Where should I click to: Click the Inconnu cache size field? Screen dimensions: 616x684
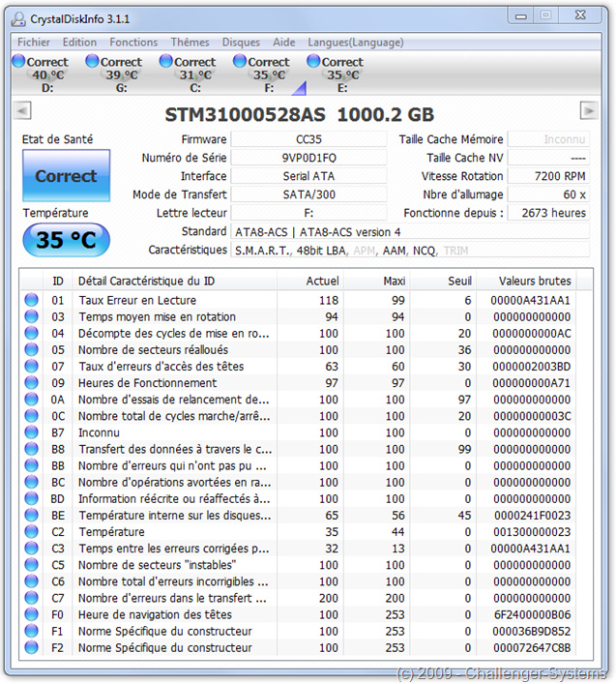(x=548, y=139)
